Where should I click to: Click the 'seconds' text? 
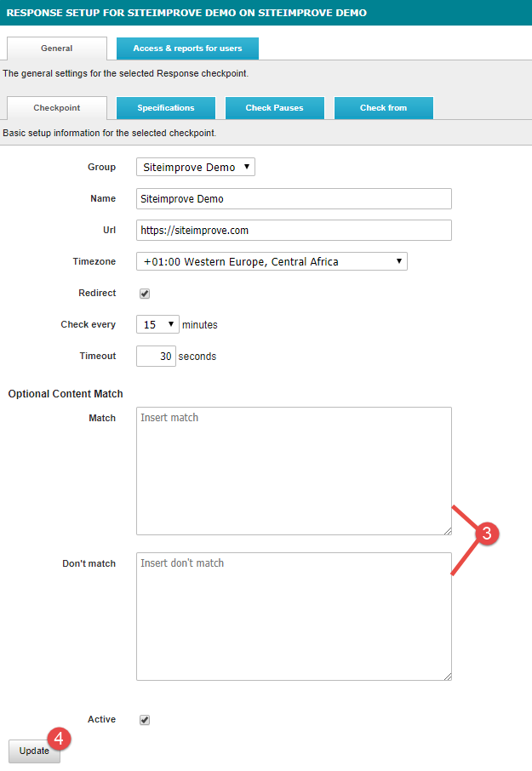pyautogui.click(x=197, y=356)
